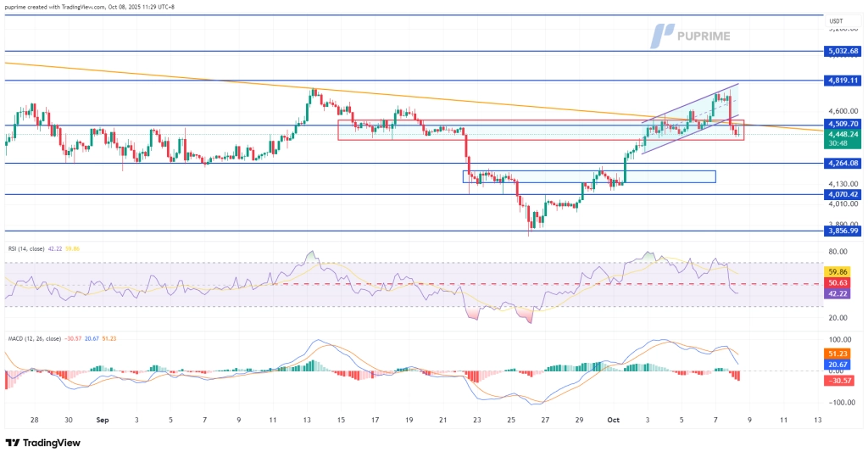The image size is (868, 457).
Task: Click the current price 4,448.24 label
Action: pyautogui.click(x=845, y=133)
